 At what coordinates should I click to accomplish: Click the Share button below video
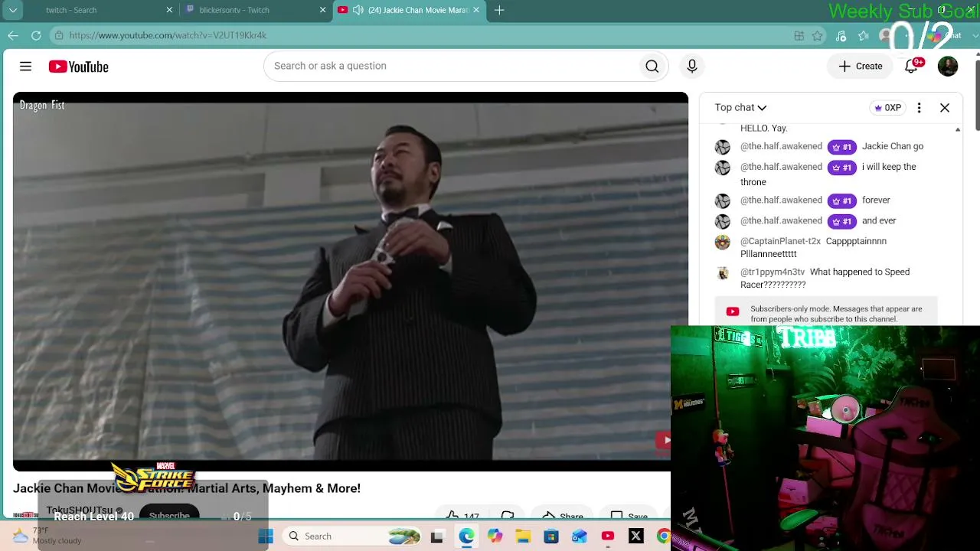coord(563,517)
